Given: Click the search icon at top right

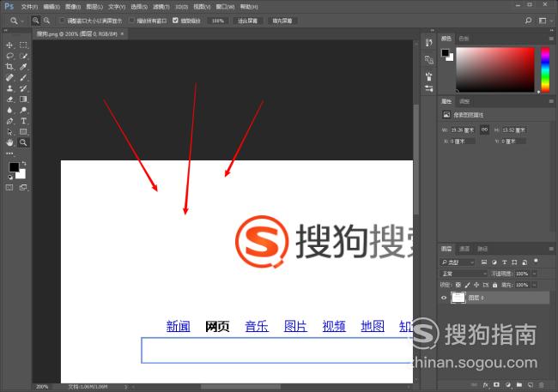Looking at the screenshot, I should tap(529, 21).
